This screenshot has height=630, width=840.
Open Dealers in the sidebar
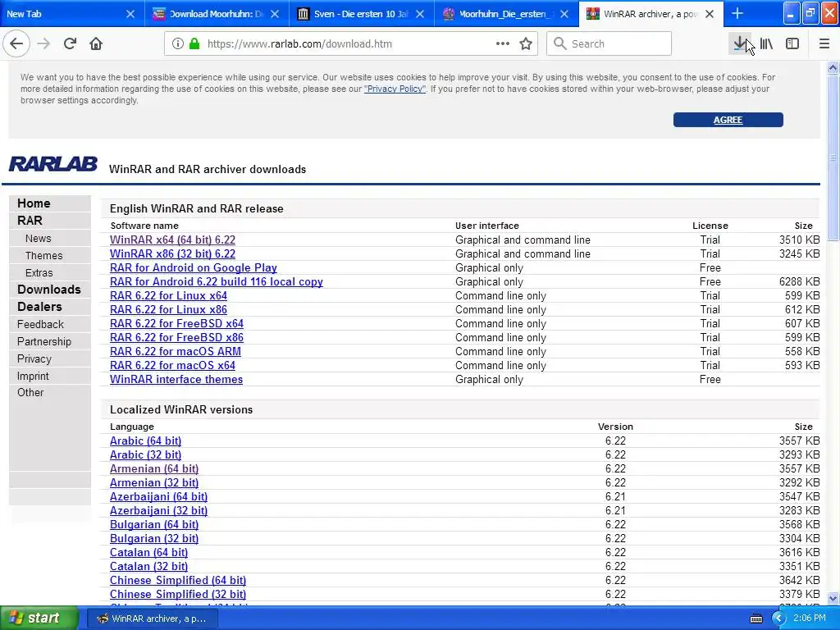coord(39,307)
